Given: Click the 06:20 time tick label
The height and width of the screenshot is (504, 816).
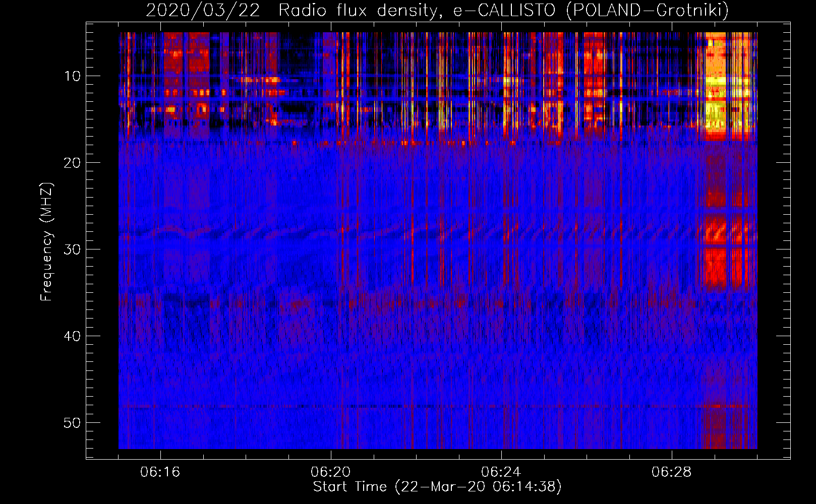Looking at the screenshot, I should click(x=331, y=472).
